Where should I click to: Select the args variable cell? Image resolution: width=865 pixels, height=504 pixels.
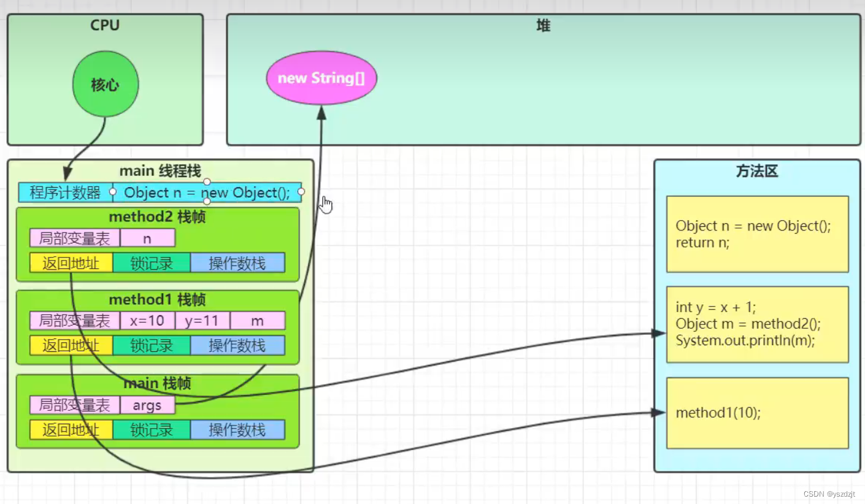coord(147,405)
